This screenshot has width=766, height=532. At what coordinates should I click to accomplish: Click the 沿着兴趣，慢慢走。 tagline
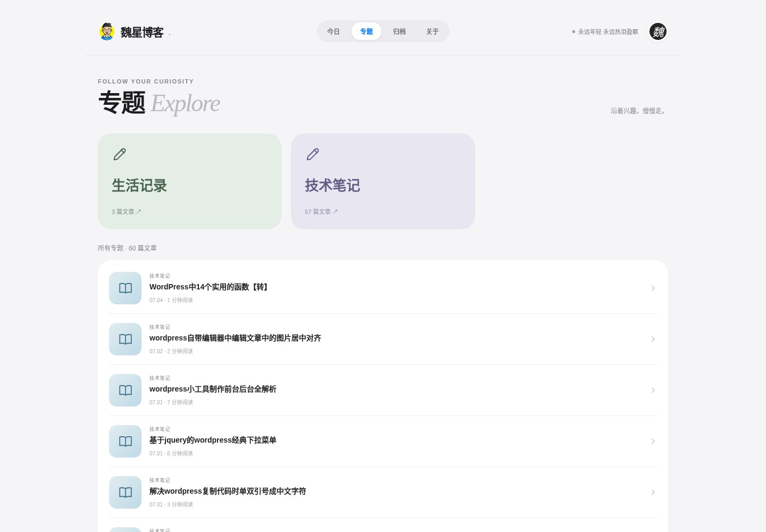point(639,111)
